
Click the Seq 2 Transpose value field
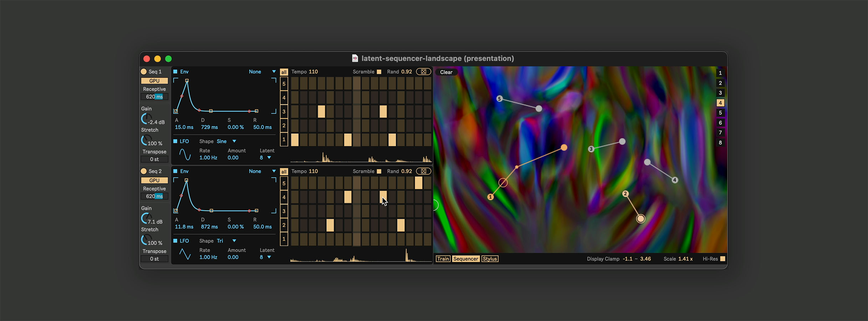click(x=154, y=259)
